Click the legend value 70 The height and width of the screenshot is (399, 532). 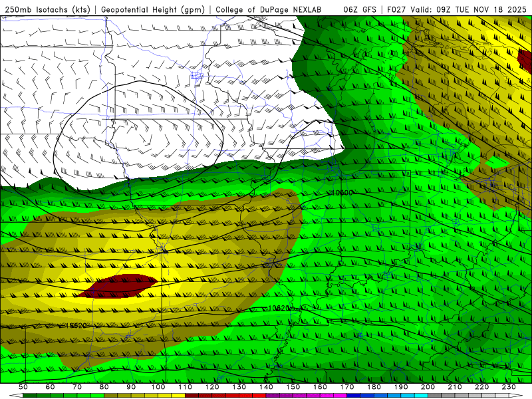[77, 387]
